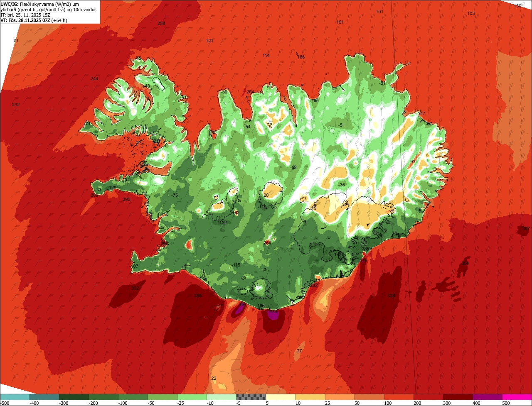Click the -43 value in the Westfjords
532x406 pixels.
pos(146,86)
